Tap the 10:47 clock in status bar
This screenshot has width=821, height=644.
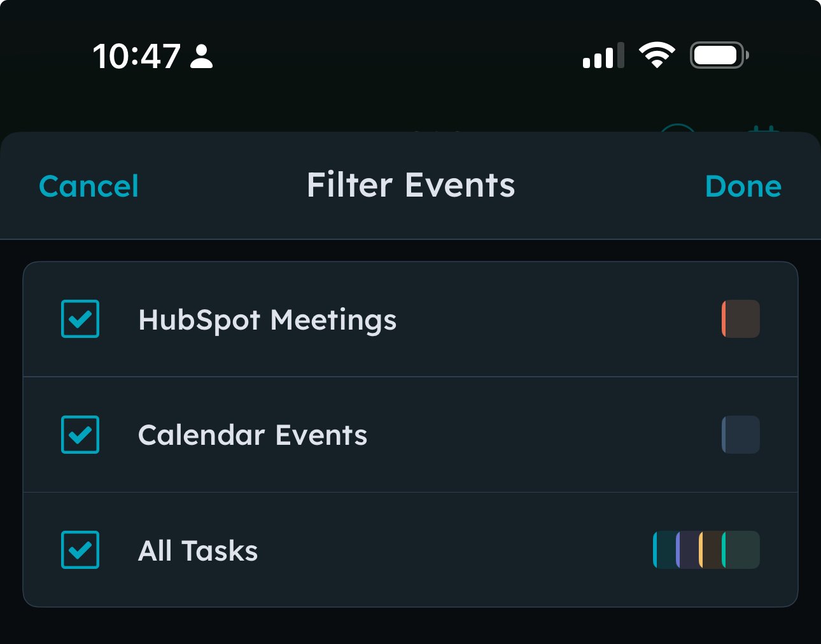(136, 56)
